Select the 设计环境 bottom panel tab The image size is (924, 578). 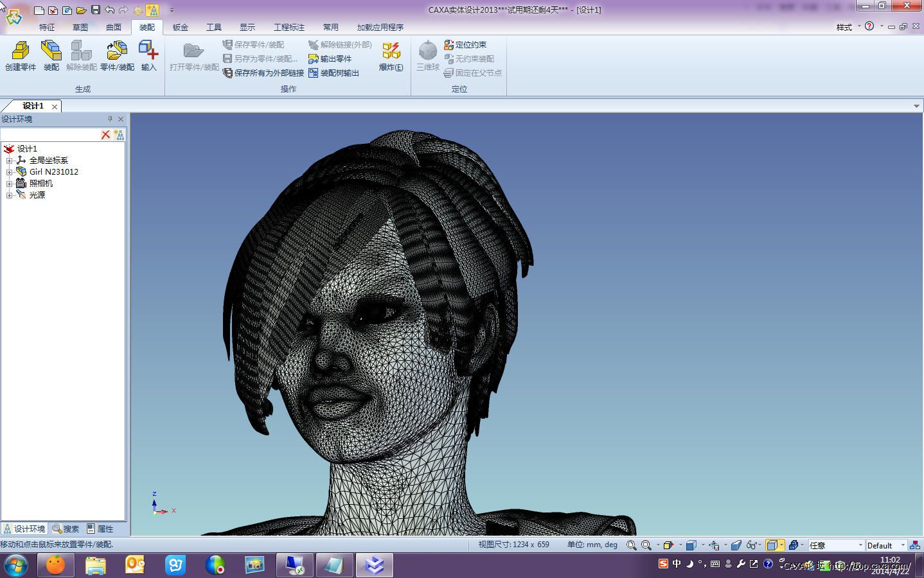[x=24, y=529]
